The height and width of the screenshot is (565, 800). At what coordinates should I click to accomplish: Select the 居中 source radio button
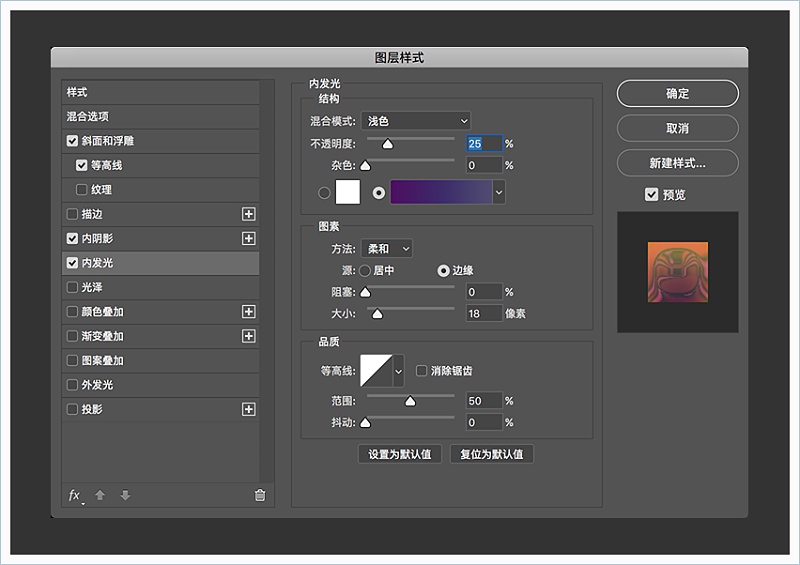365,271
